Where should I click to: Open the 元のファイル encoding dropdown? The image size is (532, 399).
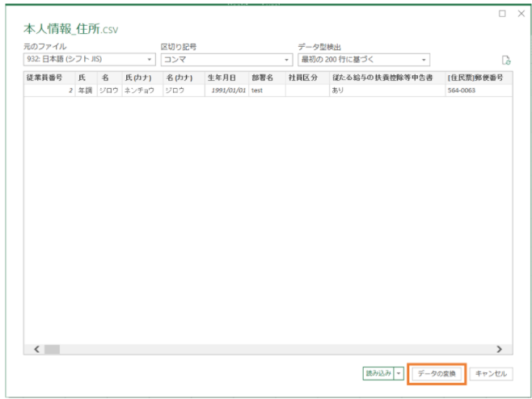(150, 60)
